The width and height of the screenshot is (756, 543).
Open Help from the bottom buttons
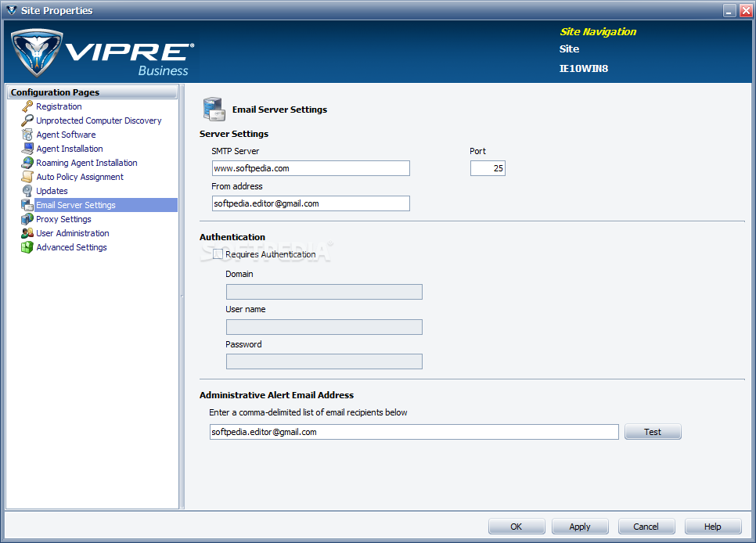(713, 526)
